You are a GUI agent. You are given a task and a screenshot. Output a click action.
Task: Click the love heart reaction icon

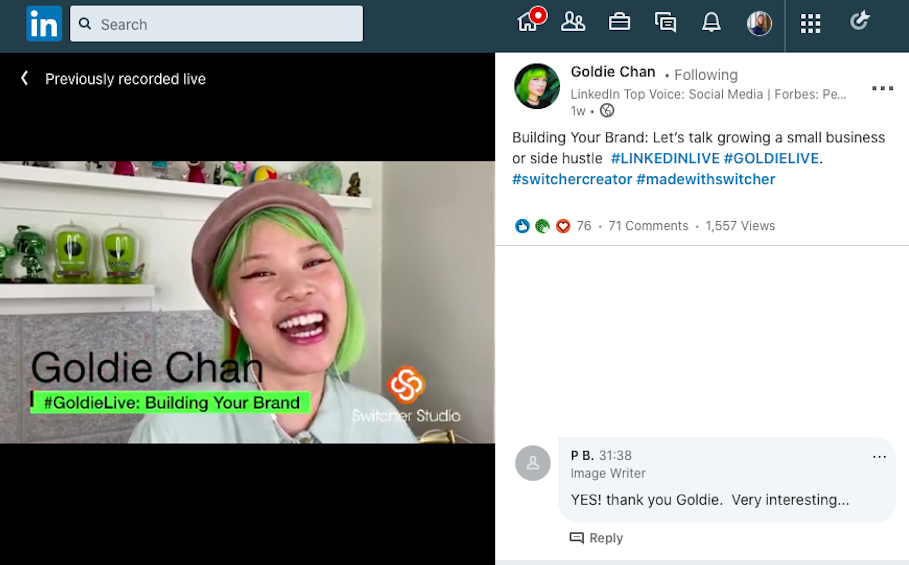[562, 226]
